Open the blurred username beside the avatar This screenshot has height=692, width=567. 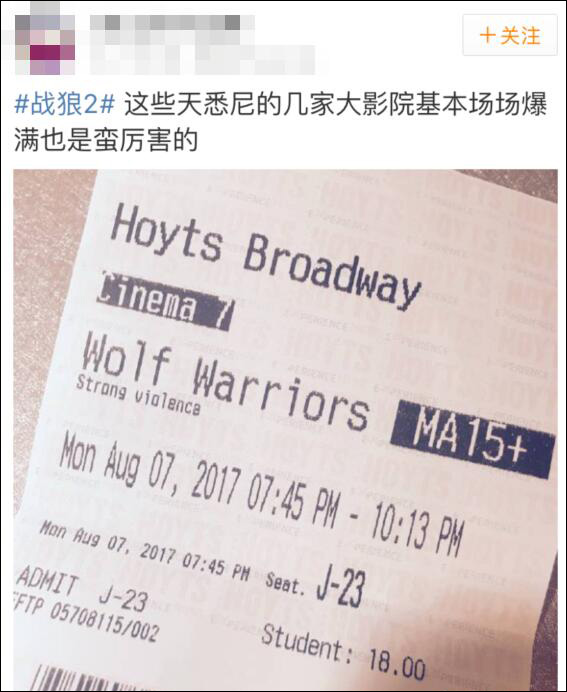pyautogui.click(x=172, y=23)
